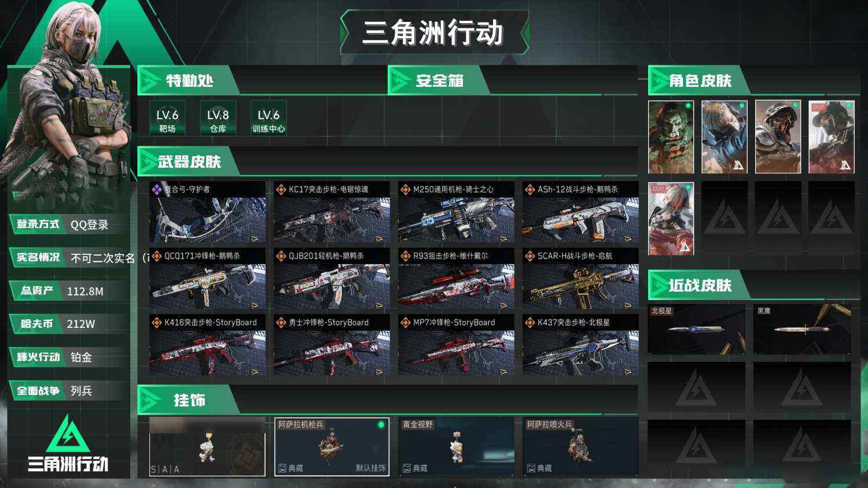
Task: Select the 黑鹰 melee knife skin
Action: pos(802,330)
